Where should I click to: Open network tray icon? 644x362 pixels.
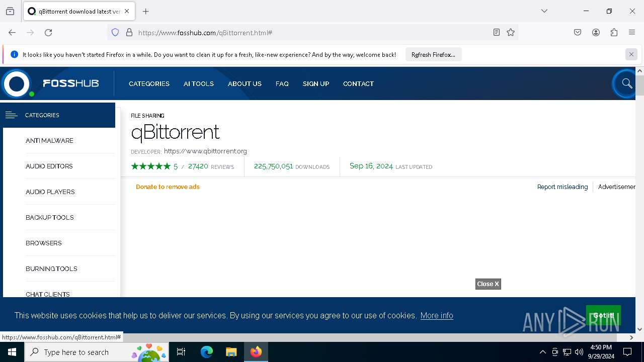point(567,352)
